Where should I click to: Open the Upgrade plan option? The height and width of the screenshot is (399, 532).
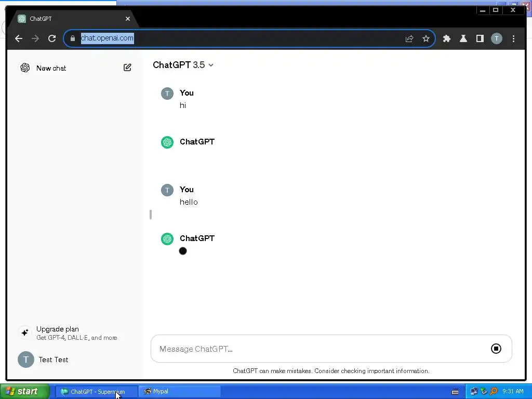tap(75, 333)
